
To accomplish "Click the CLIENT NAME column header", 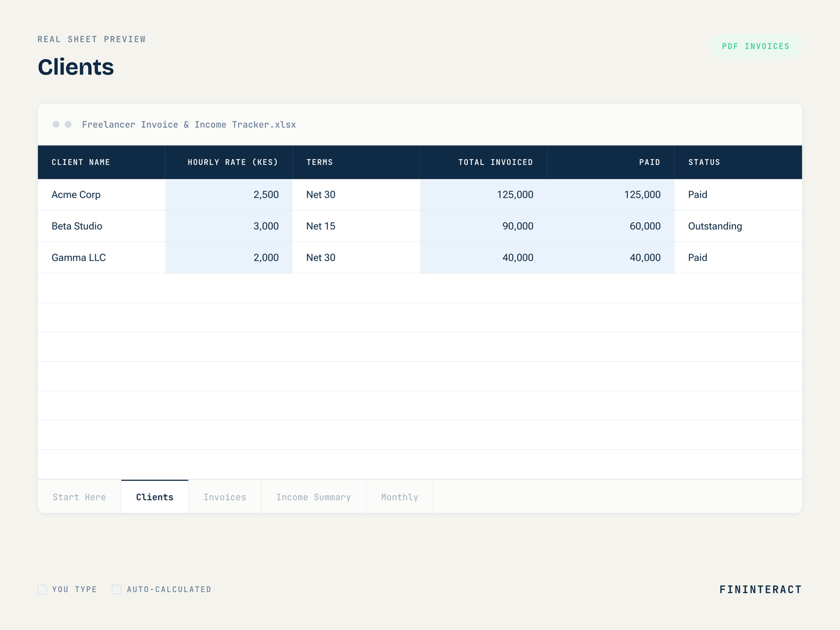I will point(101,162).
